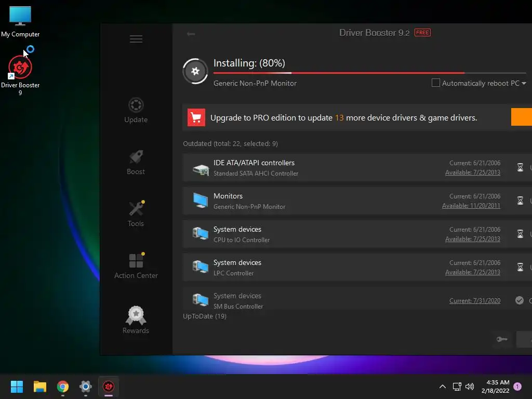Click the license key icon

pyautogui.click(x=502, y=339)
